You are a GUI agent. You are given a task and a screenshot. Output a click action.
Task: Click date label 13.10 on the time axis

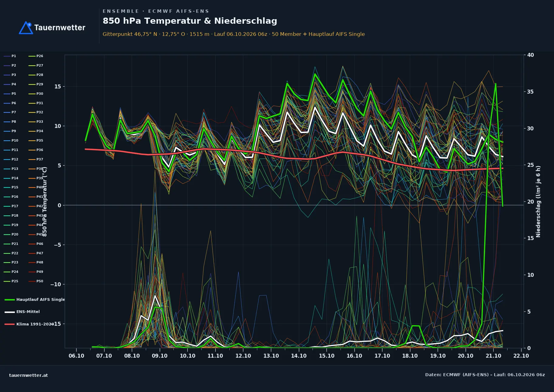pyautogui.click(x=271, y=356)
